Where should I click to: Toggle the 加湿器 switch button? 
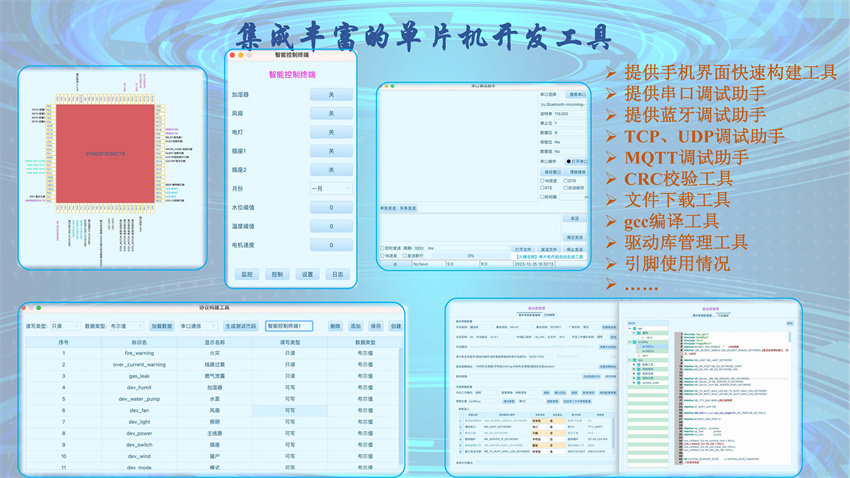[x=331, y=94]
